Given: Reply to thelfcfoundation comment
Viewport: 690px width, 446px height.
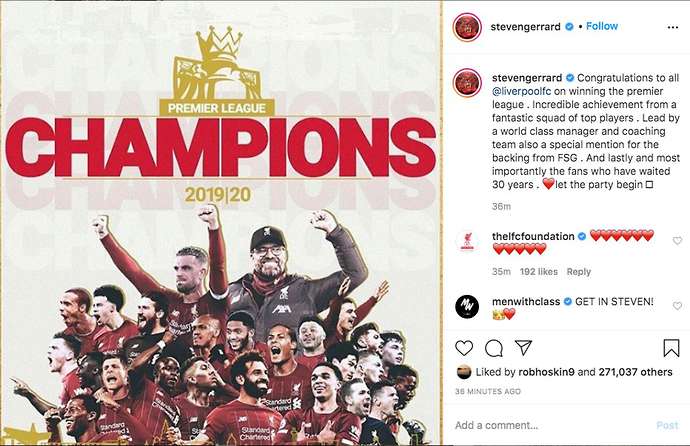Looking at the screenshot, I should point(579,272).
